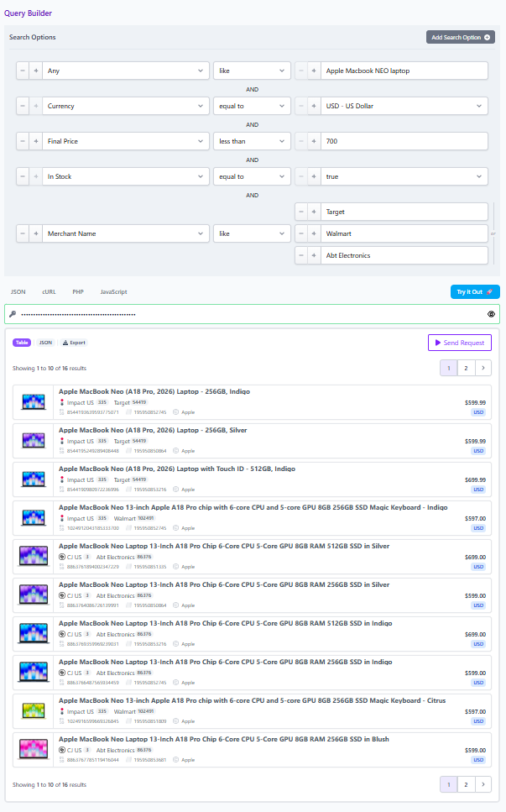Select the JavaScript code tab

[113, 291]
